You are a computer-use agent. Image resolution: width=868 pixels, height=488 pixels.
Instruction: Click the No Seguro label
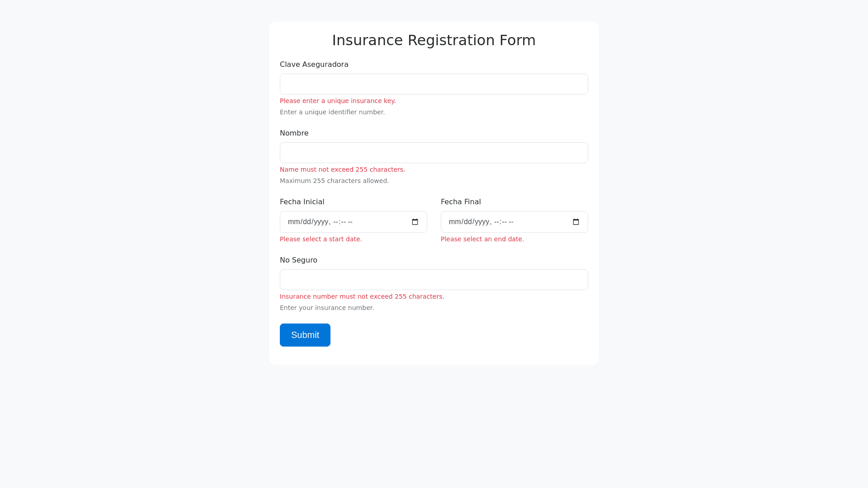click(x=298, y=260)
